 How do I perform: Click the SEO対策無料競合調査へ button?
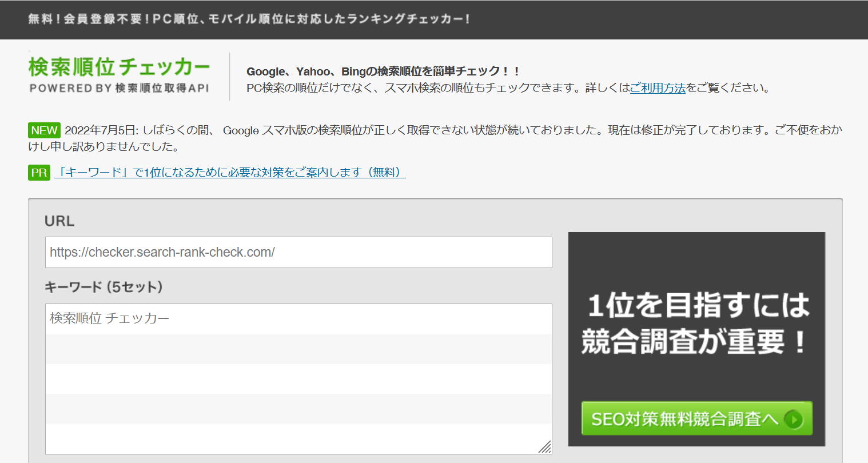point(696,418)
